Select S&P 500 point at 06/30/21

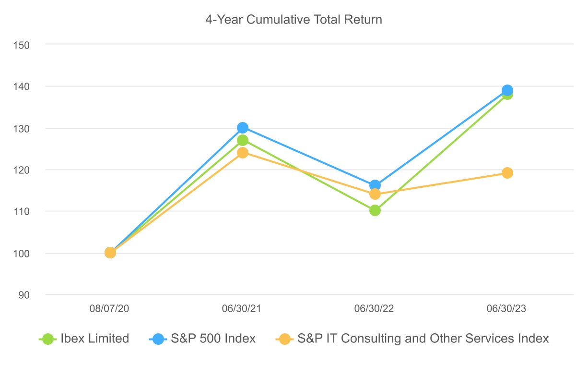[243, 128]
